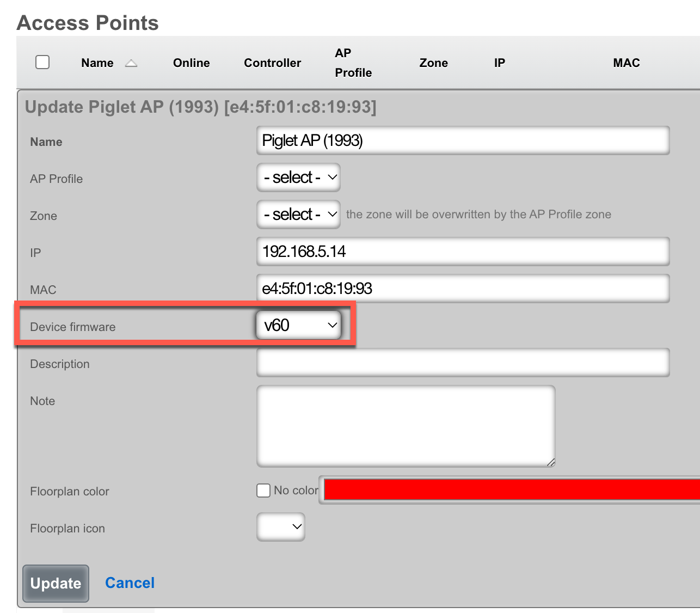Image resolution: width=700 pixels, height=613 pixels.
Task: Click into the empty Description field
Action: [463, 363]
